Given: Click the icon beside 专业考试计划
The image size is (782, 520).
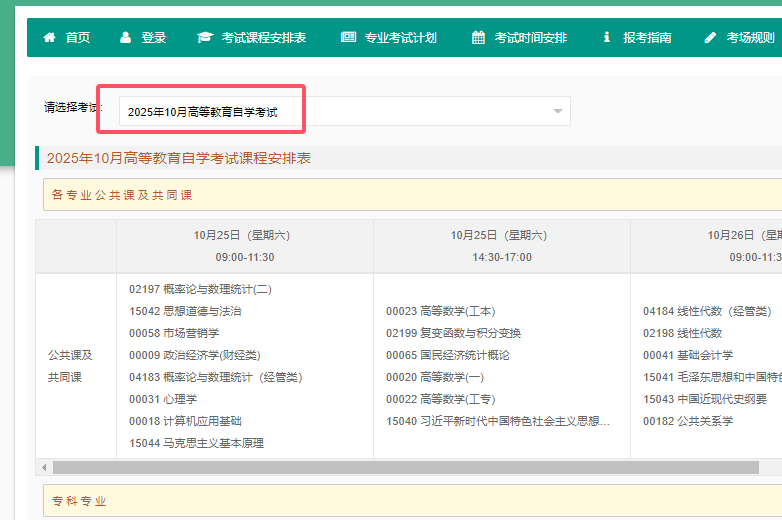Looking at the screenshot, I should pyautogui.click(x=348, y=38).
